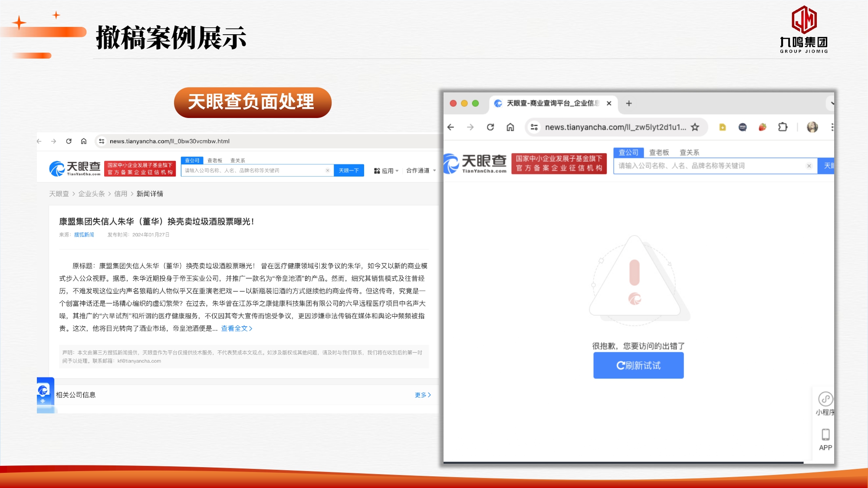Reload page in left browser window
This screenshot has height=488, width=868.
tap(69, 141)
